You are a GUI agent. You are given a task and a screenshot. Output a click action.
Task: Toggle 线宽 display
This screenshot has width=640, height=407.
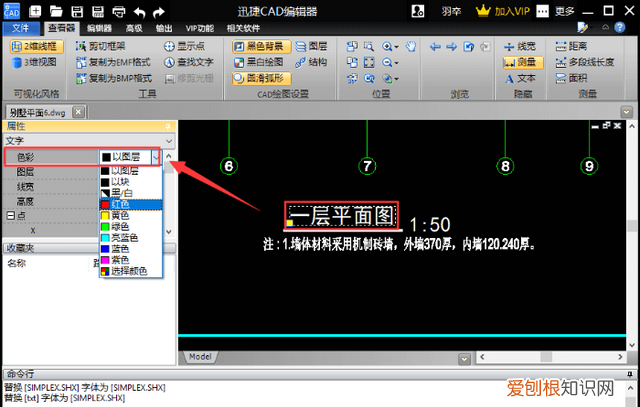tap(520, 47)
